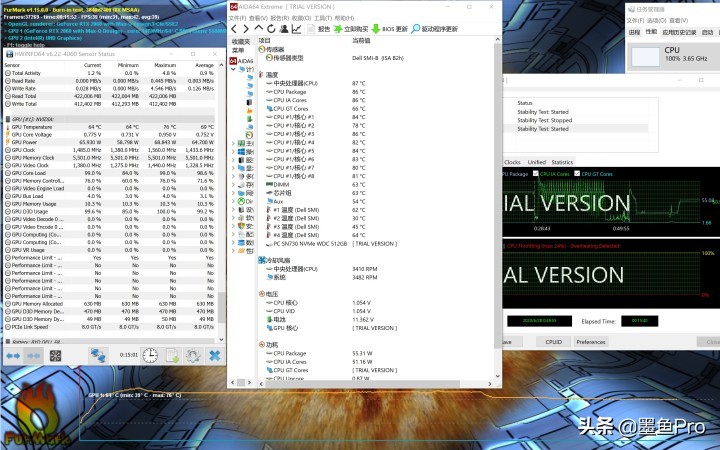Open the 查看(V) menu in AIDA64
This screenshot has width=720, height=450.
259,18
